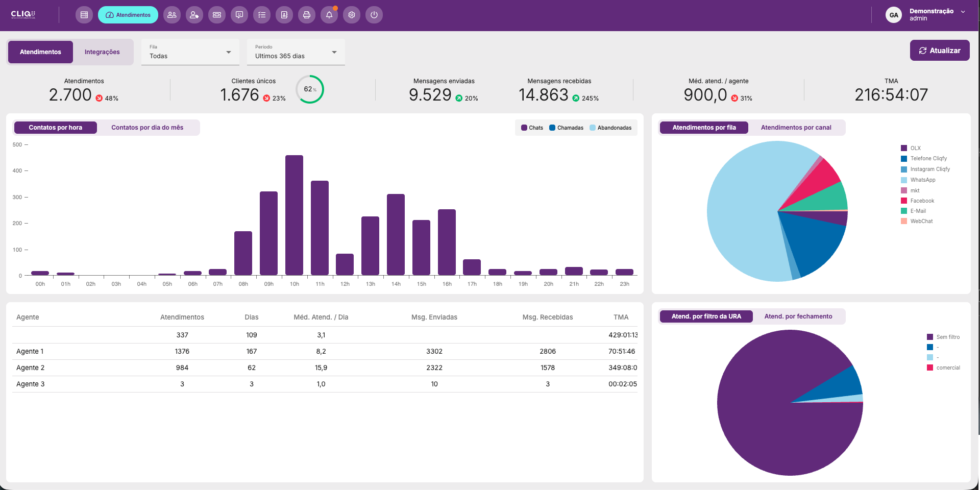Toggle Instagram Cliqfy legend entry

[925, 169]
